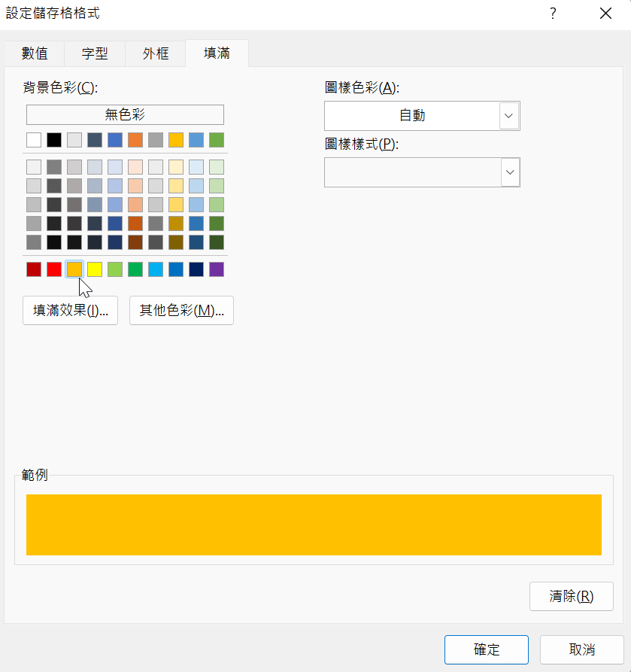This screenshot has width=631, height=672.
Task: Confirm with the 確定 button
Action: 486,649
